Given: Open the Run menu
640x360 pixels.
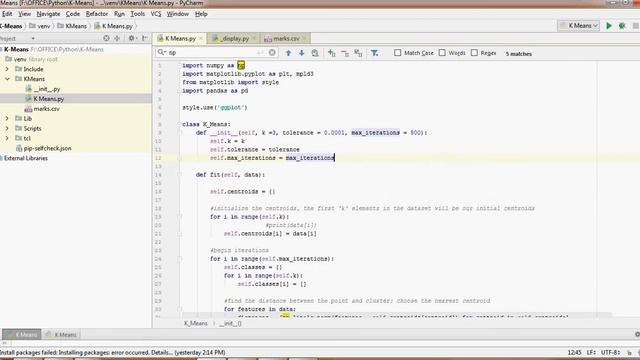Looking at the screenshot, I should click(x=119, y=14).
